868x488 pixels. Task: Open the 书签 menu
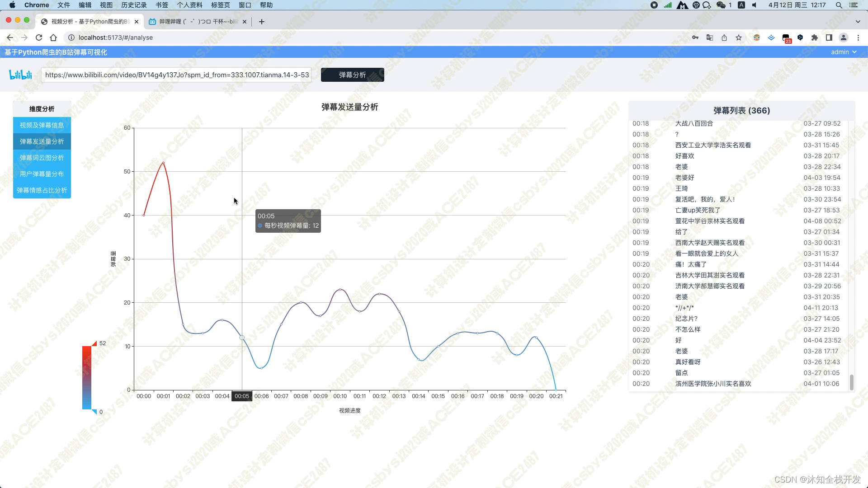[162, 5]
